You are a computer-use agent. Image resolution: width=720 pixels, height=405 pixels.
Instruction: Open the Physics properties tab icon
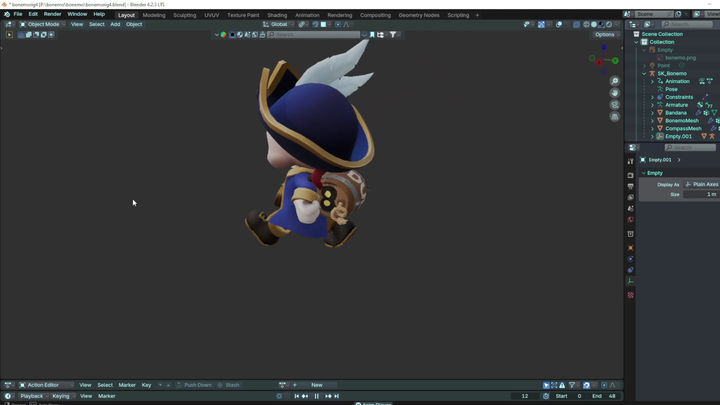pyautogui.click(x=630, y=259)
